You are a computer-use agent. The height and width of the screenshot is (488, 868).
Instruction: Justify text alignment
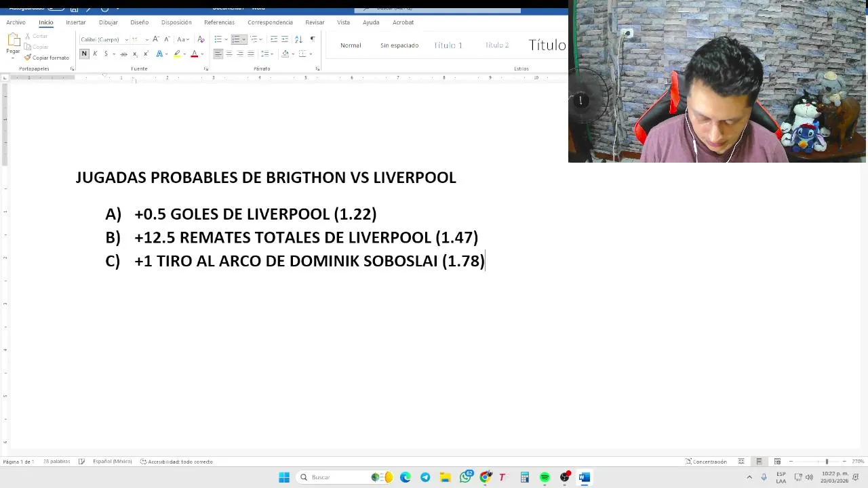[x=250, y=54]
